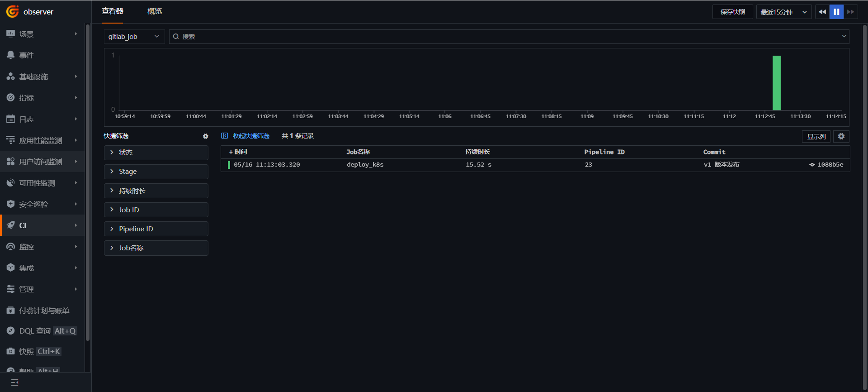
Task: Click duration value 15.52 s
Action: coord(479,165)
